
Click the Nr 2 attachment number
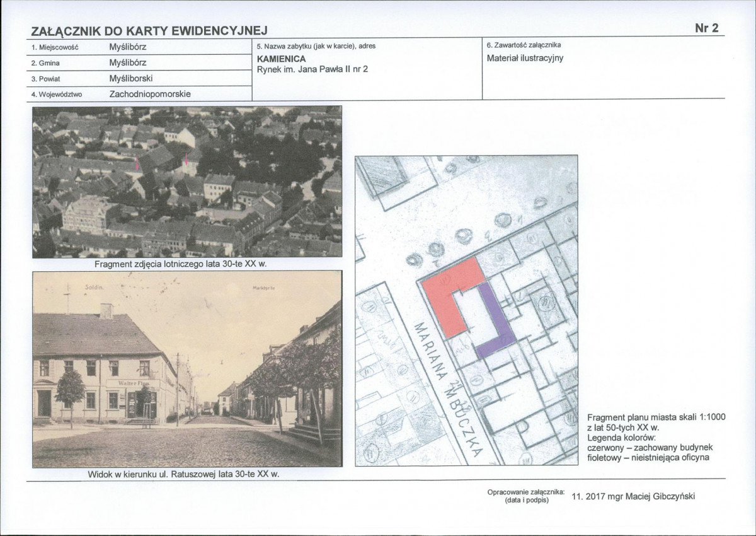(x=706, y=28)
